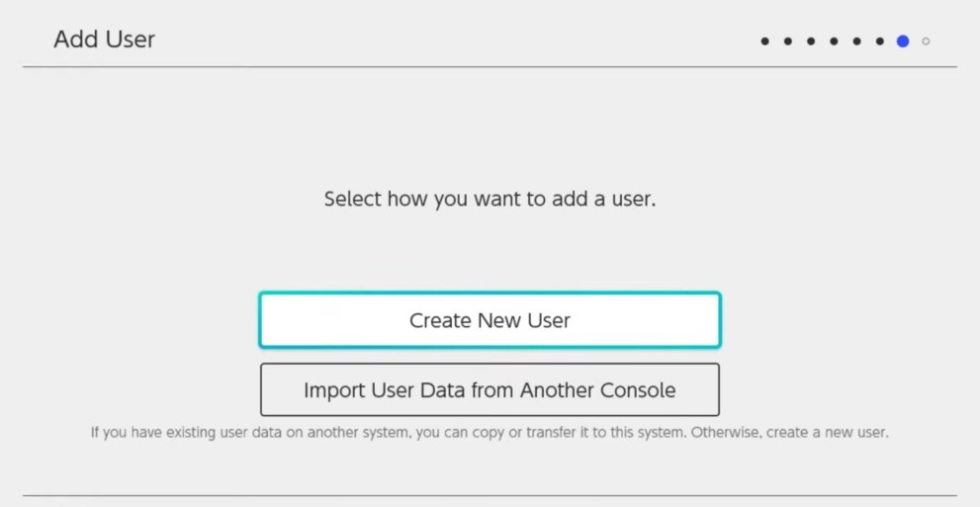Click the third setup progress dot
Screen dimensions: 980x507
(810, 42)
